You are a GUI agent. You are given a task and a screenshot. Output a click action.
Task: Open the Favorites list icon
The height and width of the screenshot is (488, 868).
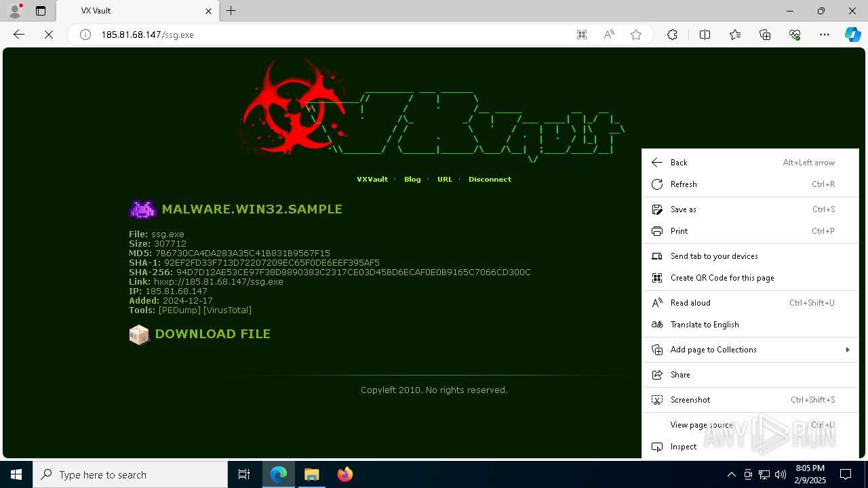point(735,35)
